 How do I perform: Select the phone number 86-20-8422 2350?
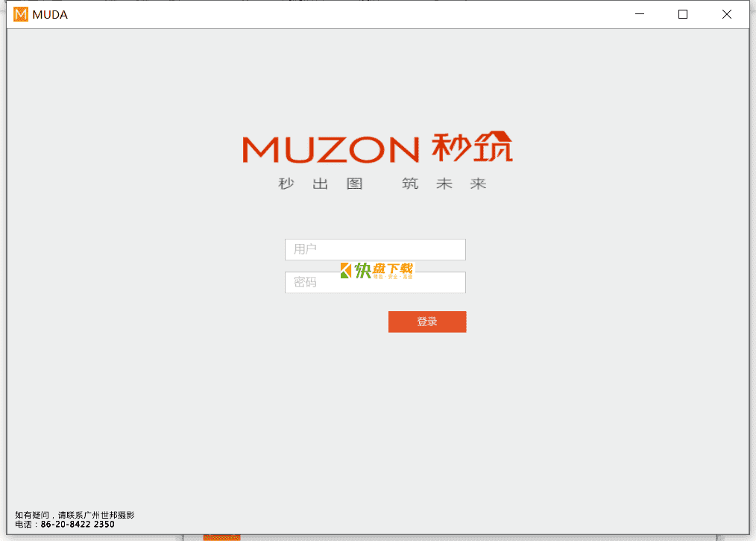[x=78, y=525]
